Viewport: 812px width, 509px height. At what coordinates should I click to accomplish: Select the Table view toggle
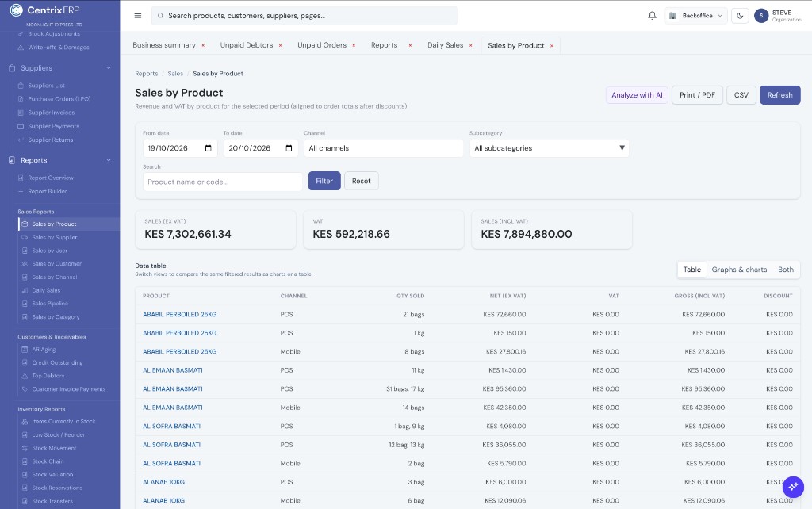[691, 270]
